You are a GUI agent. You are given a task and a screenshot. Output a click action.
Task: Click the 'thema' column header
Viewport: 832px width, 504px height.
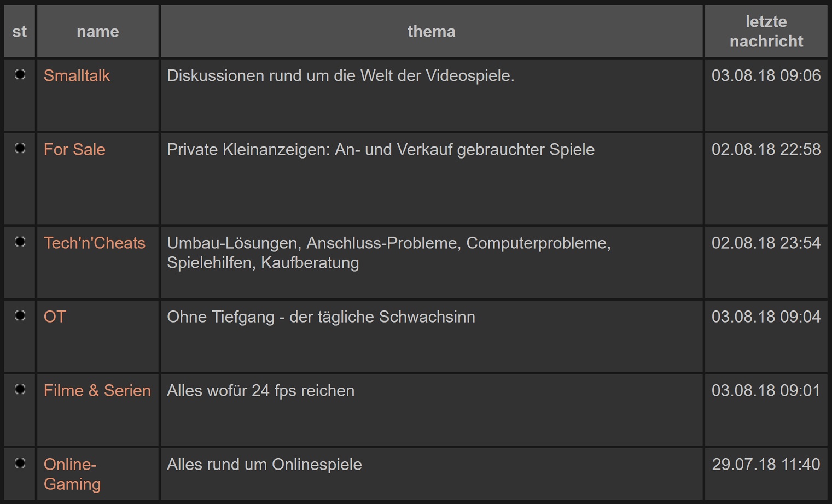431,32
